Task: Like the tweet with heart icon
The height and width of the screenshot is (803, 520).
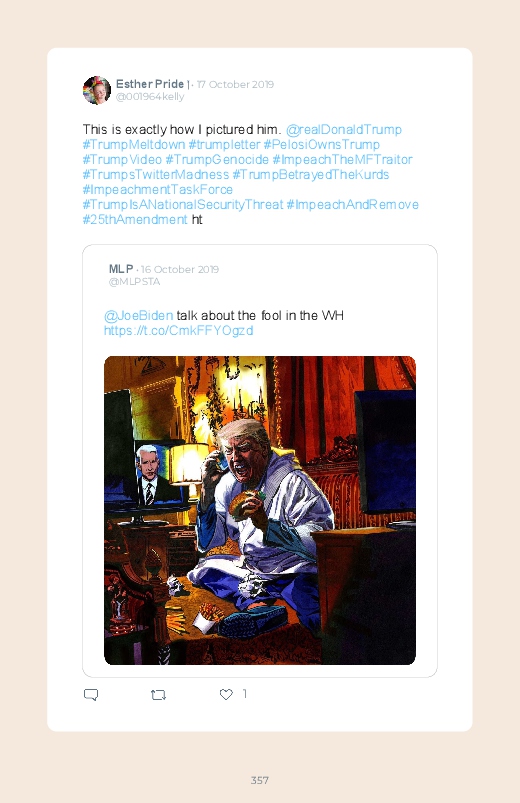Action: click(x=226, y=694)
